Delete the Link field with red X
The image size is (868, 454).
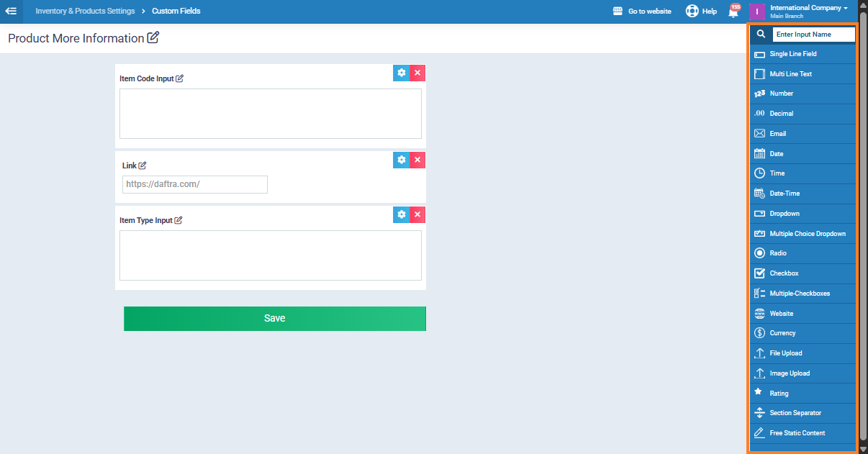point(417,160)
